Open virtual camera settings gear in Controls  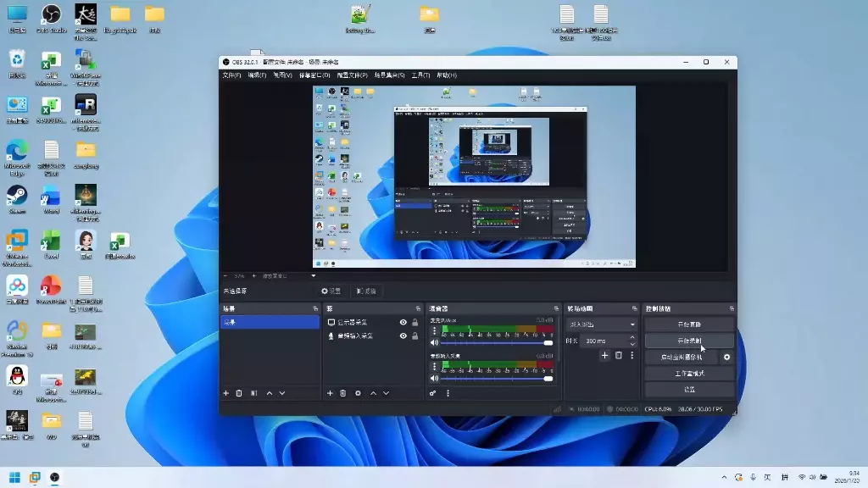coord(726,358)
